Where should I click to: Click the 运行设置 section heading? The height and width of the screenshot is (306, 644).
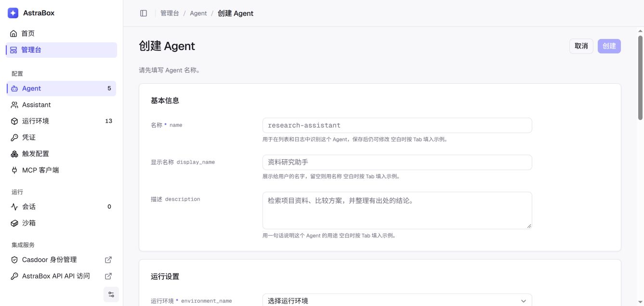[x=165, y=277]
